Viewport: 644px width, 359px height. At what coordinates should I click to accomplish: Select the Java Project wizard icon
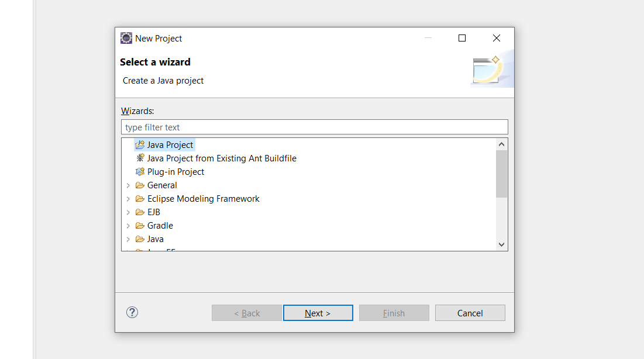[140, 144]
